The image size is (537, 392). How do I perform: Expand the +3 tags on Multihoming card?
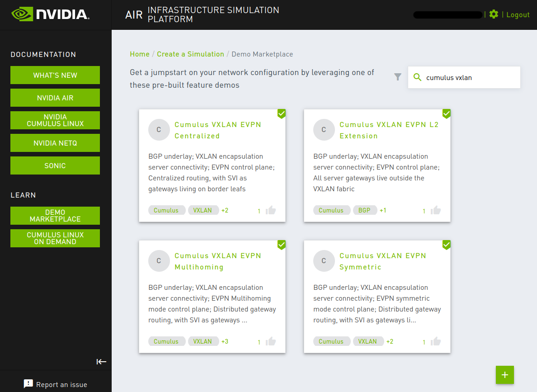pos(225,341)
